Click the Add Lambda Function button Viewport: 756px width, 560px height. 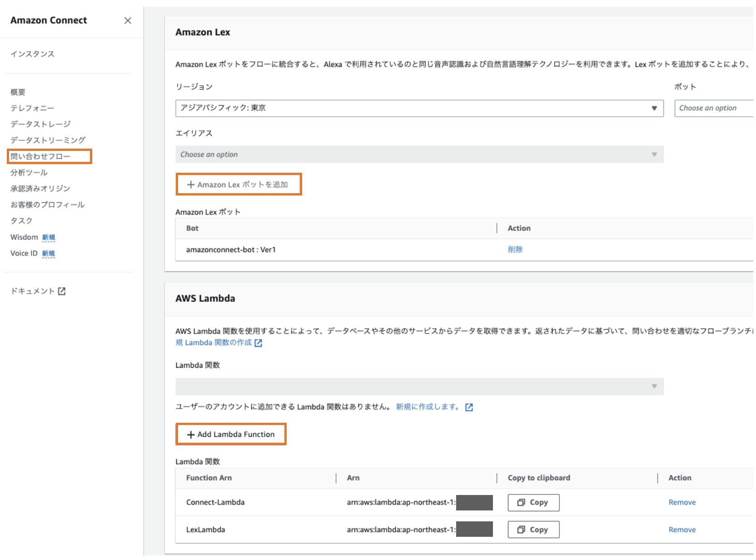pyautogui.click(x=231, y=434)
